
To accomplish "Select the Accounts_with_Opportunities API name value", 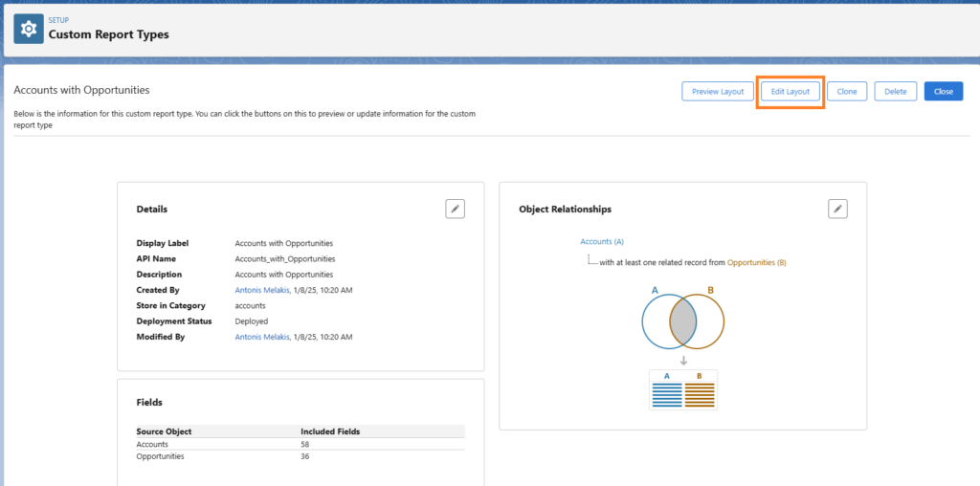I will pyautogui.click(x=285, y=258).
